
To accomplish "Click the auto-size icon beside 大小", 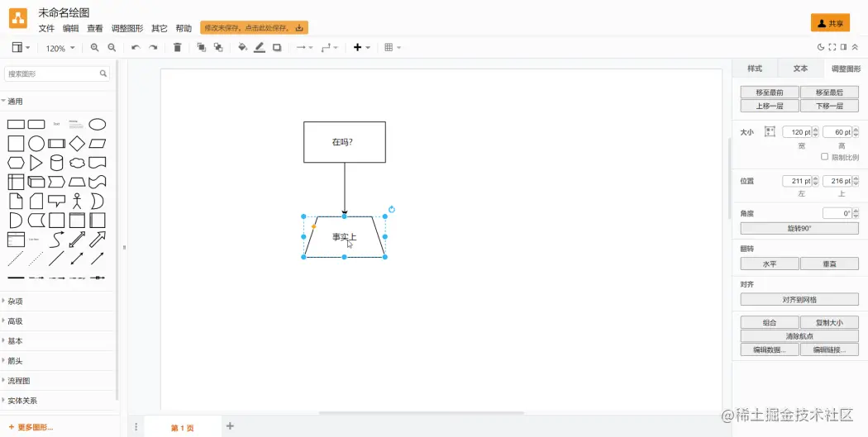I will [770, 131].
